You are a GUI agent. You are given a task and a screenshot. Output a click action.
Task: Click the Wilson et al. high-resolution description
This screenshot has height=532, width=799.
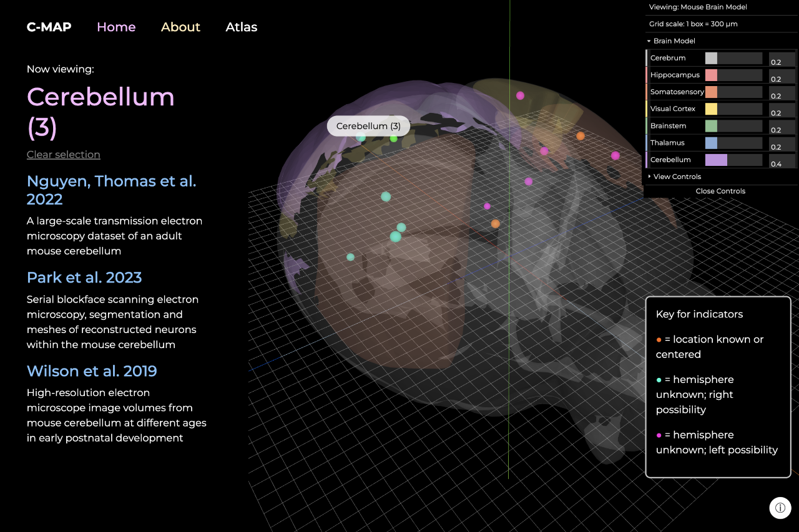point(117,415)
